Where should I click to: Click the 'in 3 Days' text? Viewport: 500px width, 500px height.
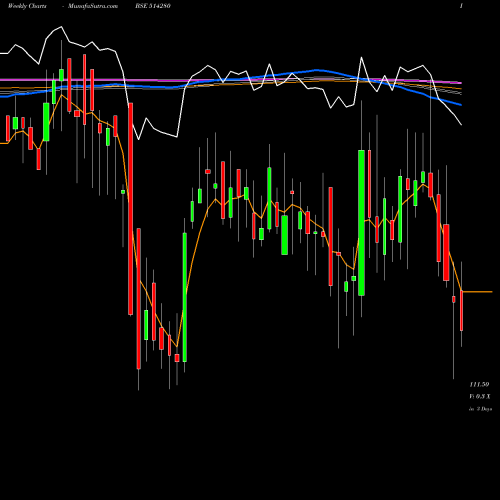[480, 409]
